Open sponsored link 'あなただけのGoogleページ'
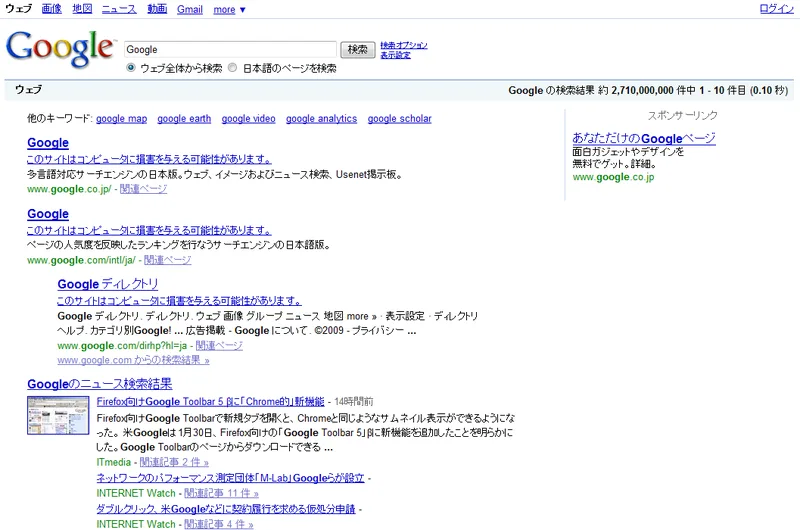This screenshot has height=530, width=800. pyautogui.click(x=644, y=138)
